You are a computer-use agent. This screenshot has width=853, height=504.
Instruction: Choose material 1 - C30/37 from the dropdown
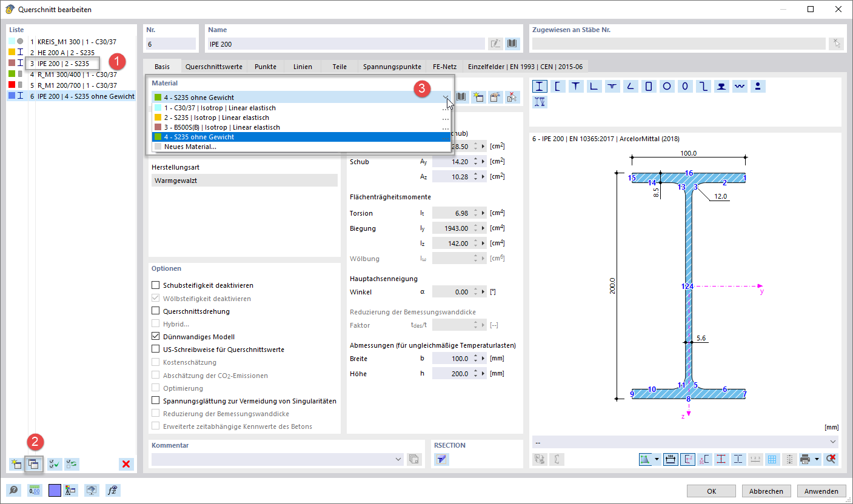301,108
